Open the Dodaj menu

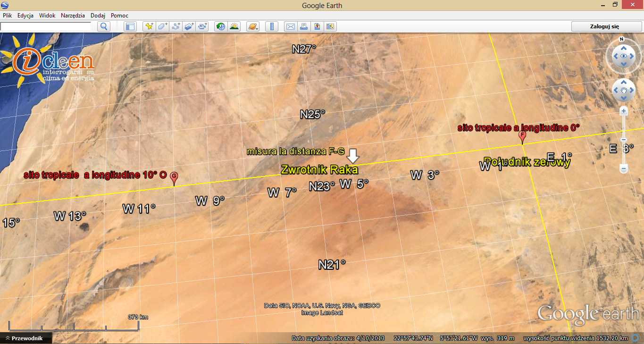[x=98, y=16]
